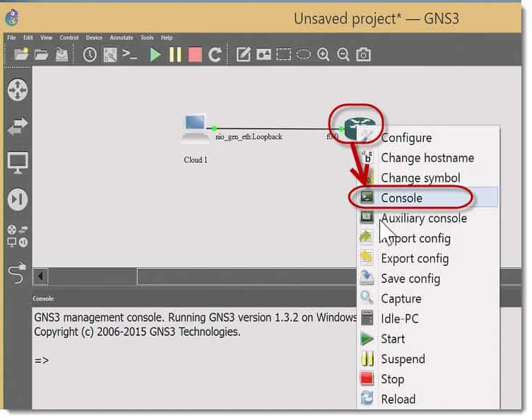Open the Snapshot clock icon
The width and height of the screenshot is (532, 420).
coord(90,54)
